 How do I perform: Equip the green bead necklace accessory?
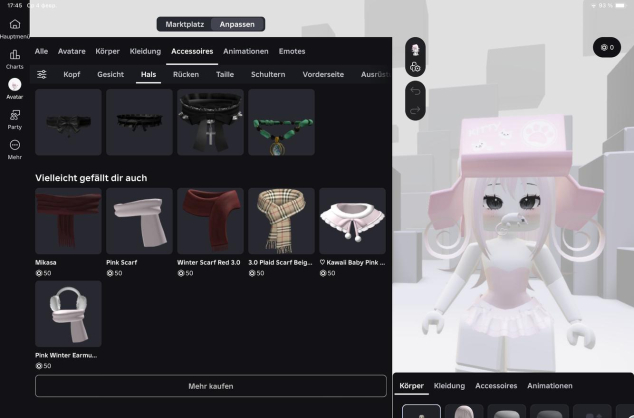[281, 122]
